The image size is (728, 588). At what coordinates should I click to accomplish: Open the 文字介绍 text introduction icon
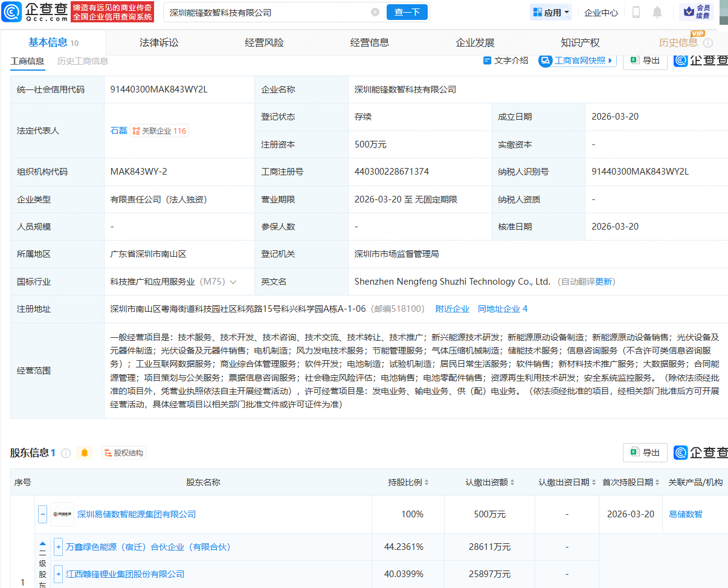487,60
